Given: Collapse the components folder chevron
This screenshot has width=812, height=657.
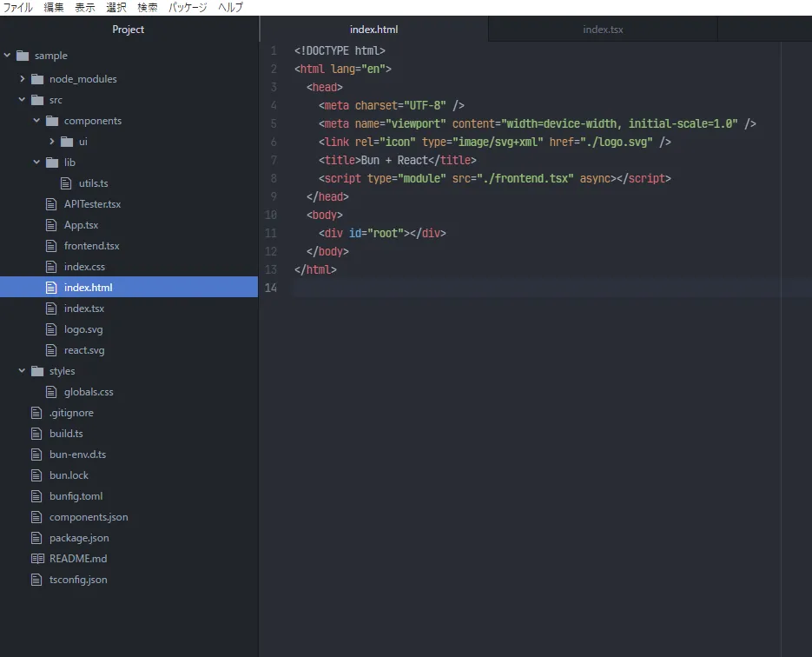Looking at the screenshot, I should click(36, 120).
